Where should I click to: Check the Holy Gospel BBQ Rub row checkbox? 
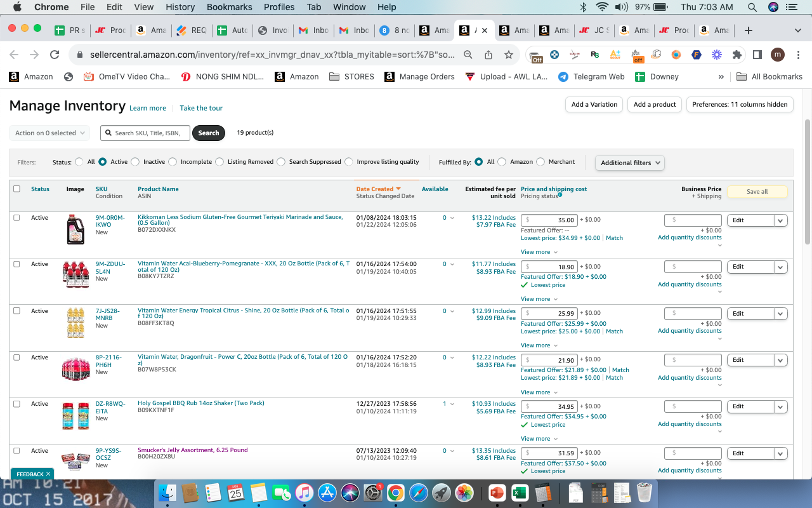coord(16,404)
